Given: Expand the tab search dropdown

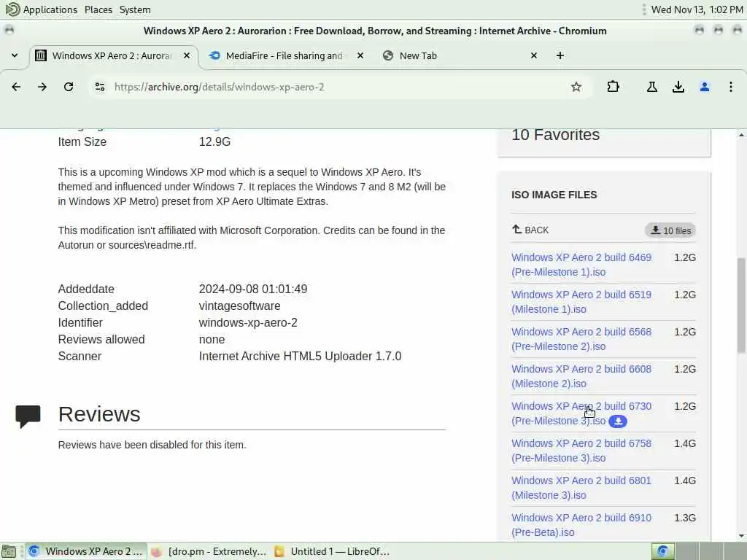Looking at the screenshot, I should click(x=15, y=55).
